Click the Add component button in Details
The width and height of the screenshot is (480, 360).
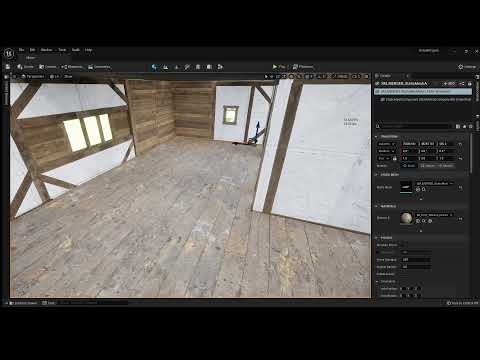[x=450, y=83]
